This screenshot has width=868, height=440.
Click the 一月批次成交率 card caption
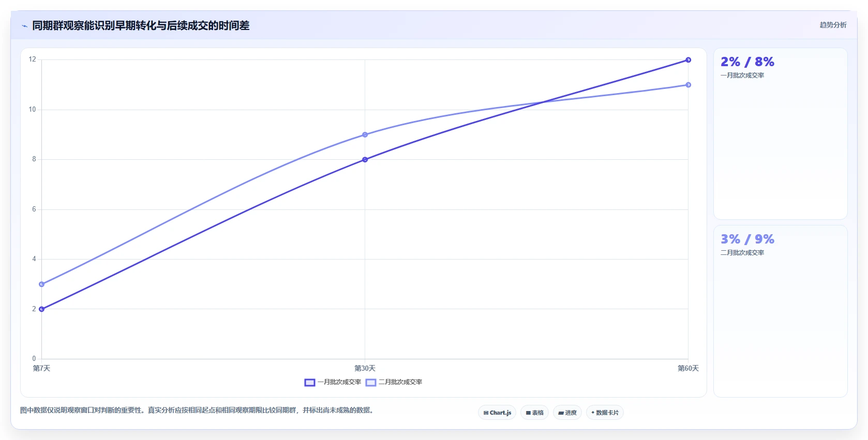pyautogui.click(x=742, y=75)
